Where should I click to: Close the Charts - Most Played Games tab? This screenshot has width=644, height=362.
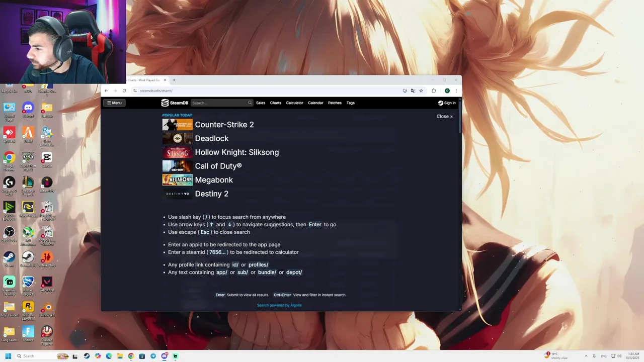[x=165, y=80]
